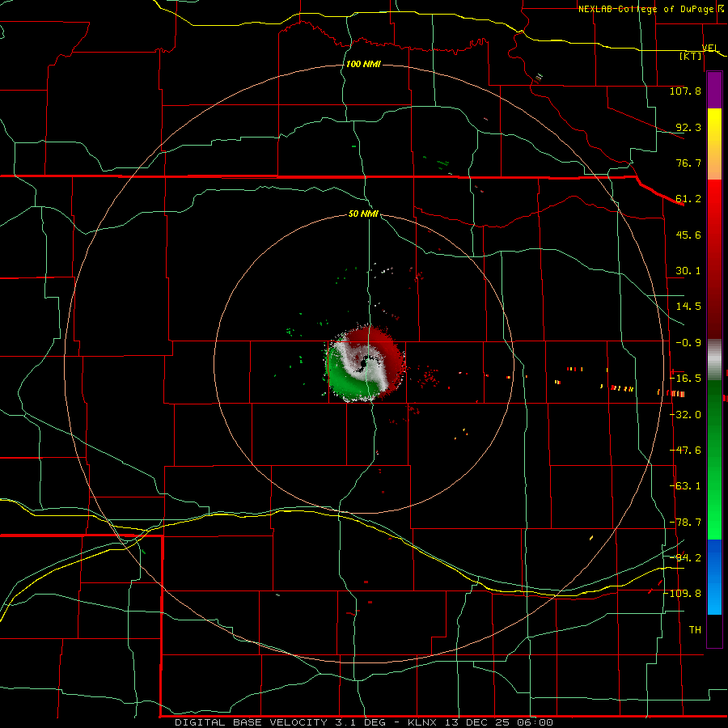Click the DIGITAL BASE VELOCITY 3.1 DEG caption text
728x728 pixels.
pos(280,722)
